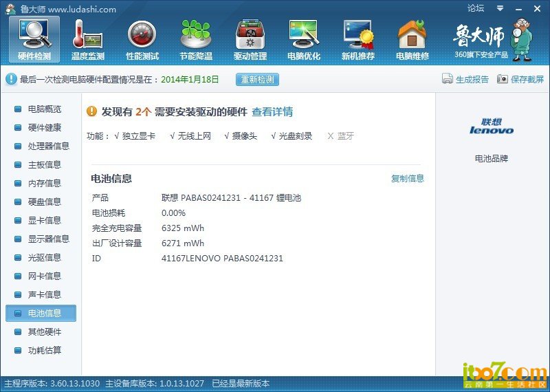Open the 性能测试 gauge icon
Image resolution: width=550 pixels, height=392 pixels.
142,40
